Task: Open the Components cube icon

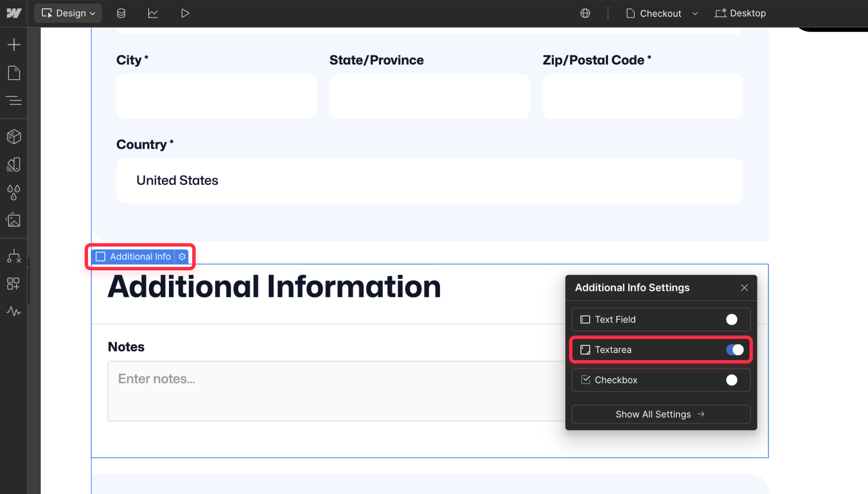Action: coord(14,136)
